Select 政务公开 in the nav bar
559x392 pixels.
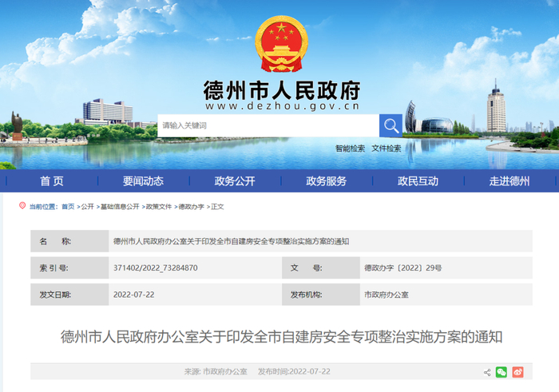(x=235, y=181)
